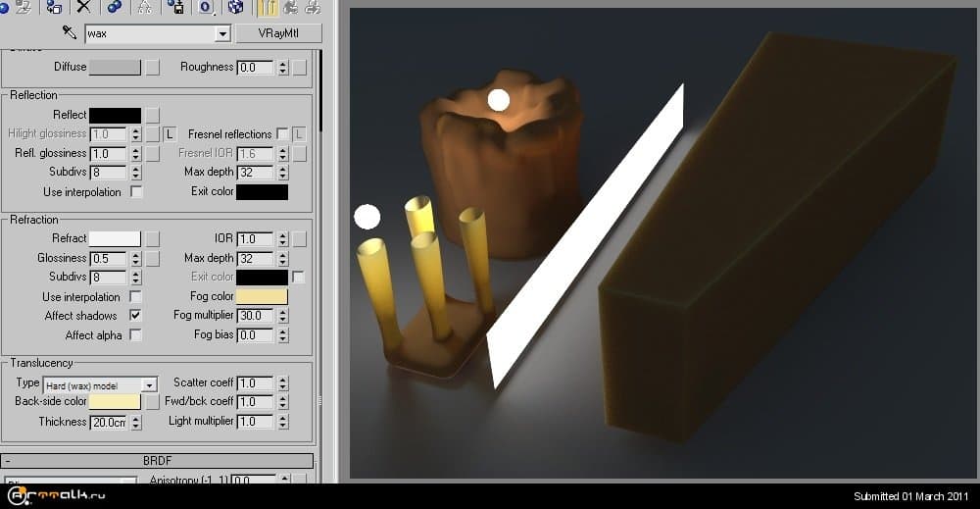Click refraction Subdivs 8 field
This screenshot has height=509, width=980.
coord(108,277)
